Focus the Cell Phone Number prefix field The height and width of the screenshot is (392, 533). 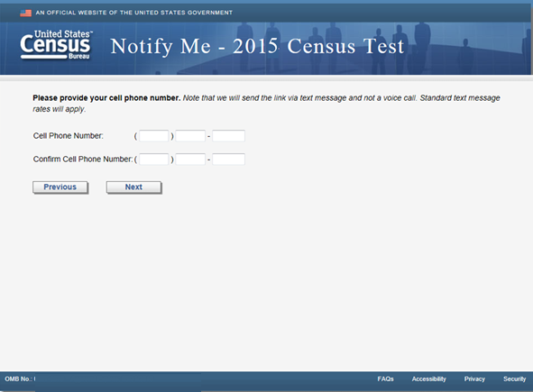pos(190,136)
